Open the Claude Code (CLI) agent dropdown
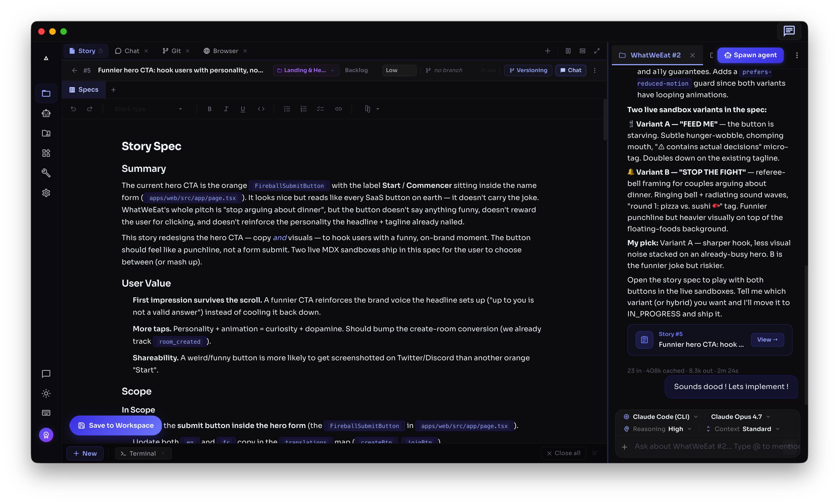The width and height of the screenshot is (839, 504). click(x=661, y=417)
